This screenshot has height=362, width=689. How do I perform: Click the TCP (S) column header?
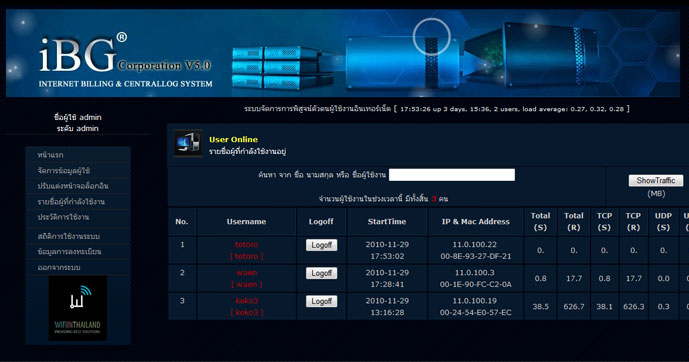(x=604, y=222)
